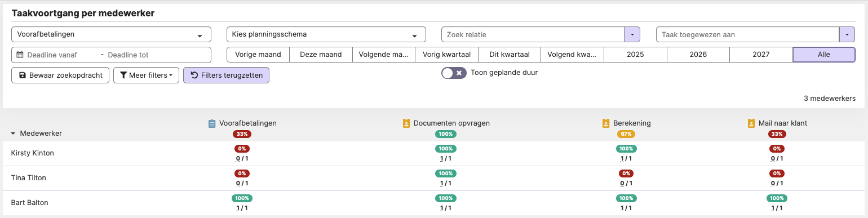Select the Vorige maand period

click(x=258, y=55)
